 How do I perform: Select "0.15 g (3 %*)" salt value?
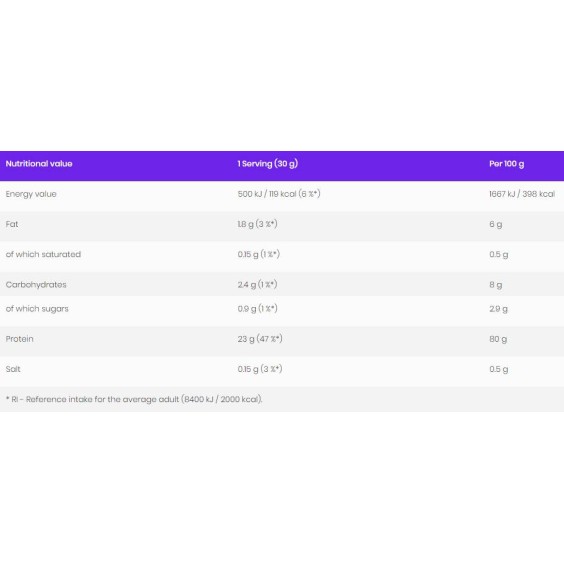(260, 369)
